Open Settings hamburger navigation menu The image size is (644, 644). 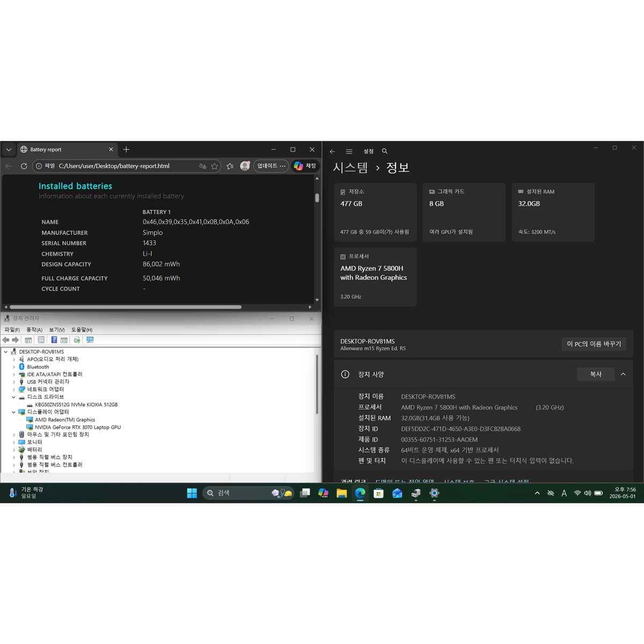(x=349, y=151)
